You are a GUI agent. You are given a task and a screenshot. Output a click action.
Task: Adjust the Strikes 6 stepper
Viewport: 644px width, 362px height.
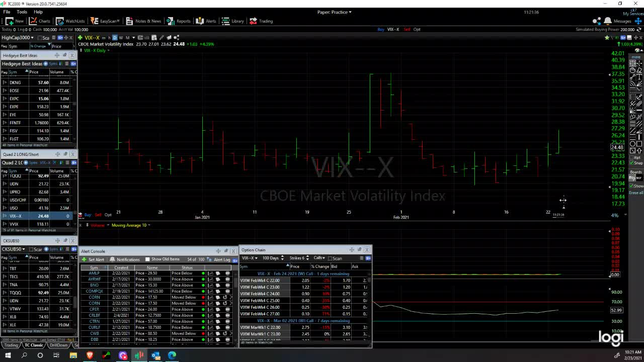[307, 258]
